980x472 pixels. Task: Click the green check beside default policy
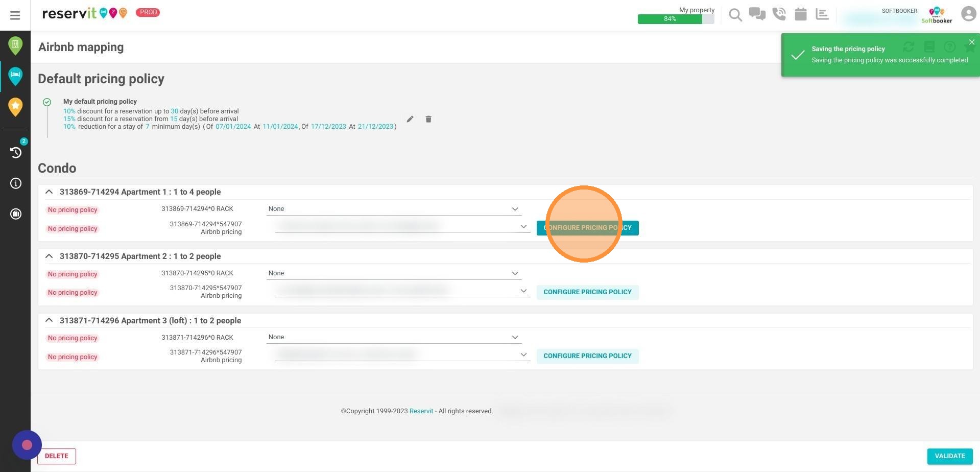tap(47, 102)
